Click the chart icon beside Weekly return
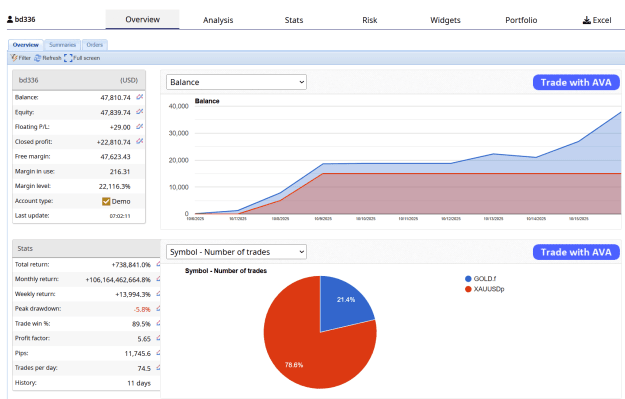625x399 pixels. pyautogui.click(x=158, y=293)
